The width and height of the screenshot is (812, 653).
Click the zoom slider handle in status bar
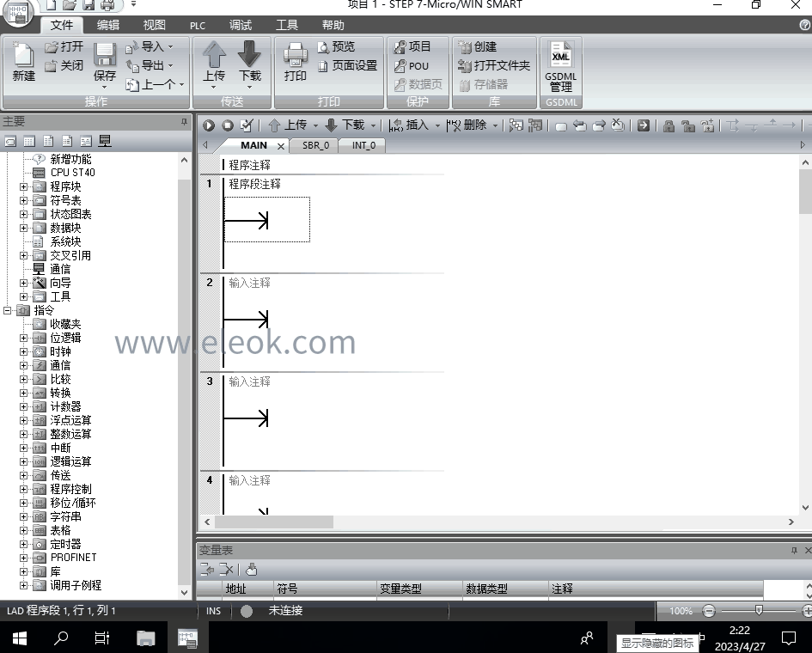coord(759,611)
